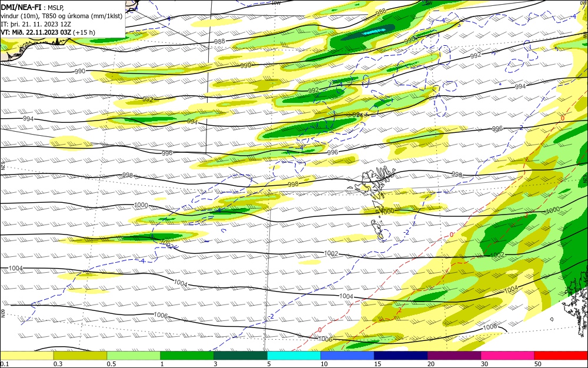Click the '0.1' legend value
Screen dimensions: 588x368
pyautogui.click(x=5, y=364)
